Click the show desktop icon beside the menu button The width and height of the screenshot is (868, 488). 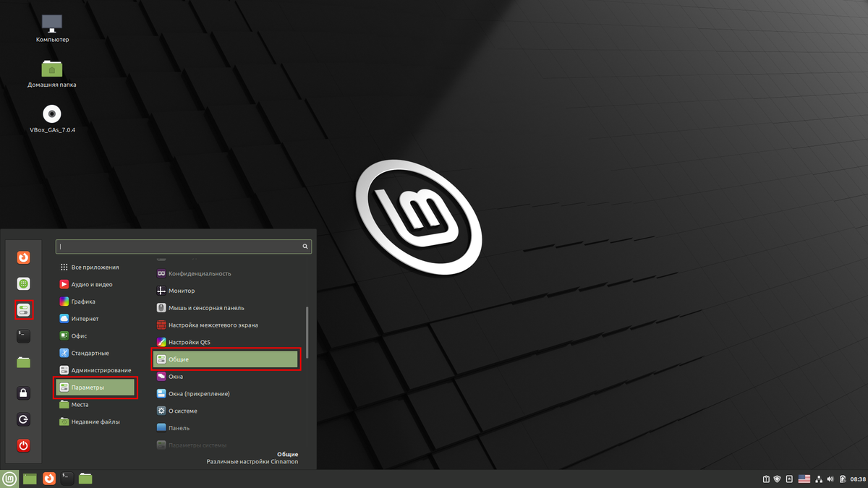30,479
